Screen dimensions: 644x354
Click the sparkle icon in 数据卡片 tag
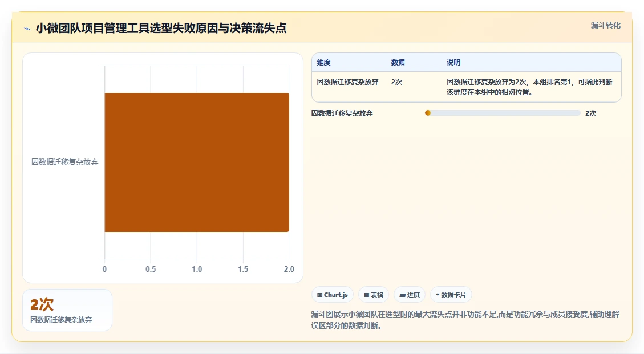point(438,295)
